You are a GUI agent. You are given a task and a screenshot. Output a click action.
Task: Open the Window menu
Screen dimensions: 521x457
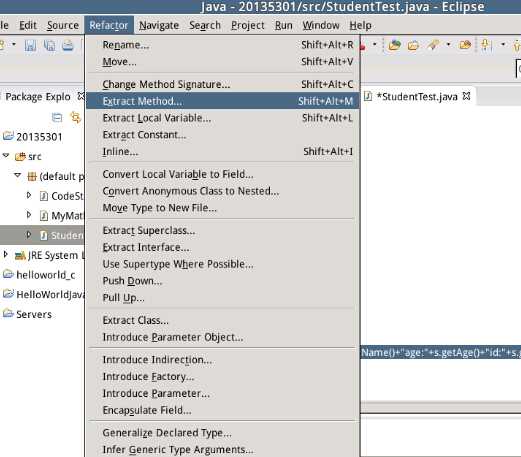point(321,25)
